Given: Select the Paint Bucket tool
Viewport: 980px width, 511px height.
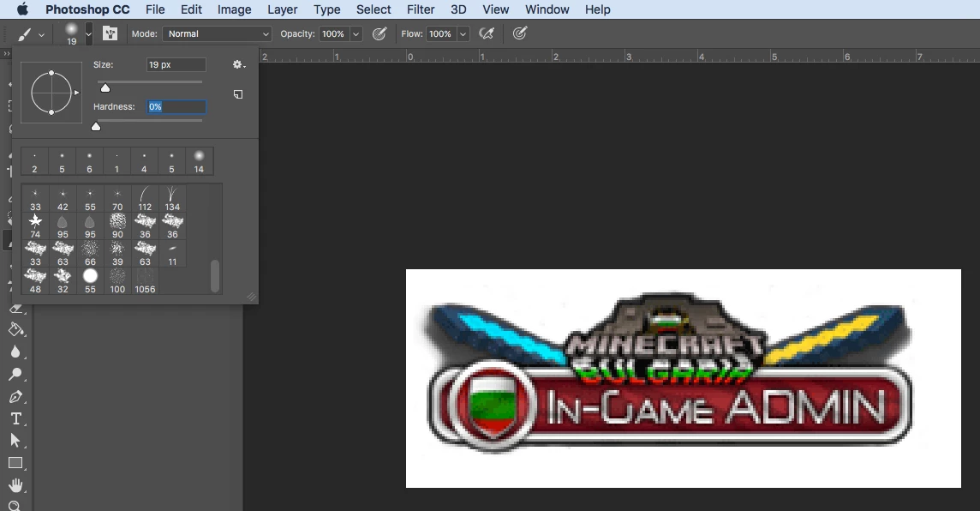Looking at the screenshot, I should click(x=15, y=329).
